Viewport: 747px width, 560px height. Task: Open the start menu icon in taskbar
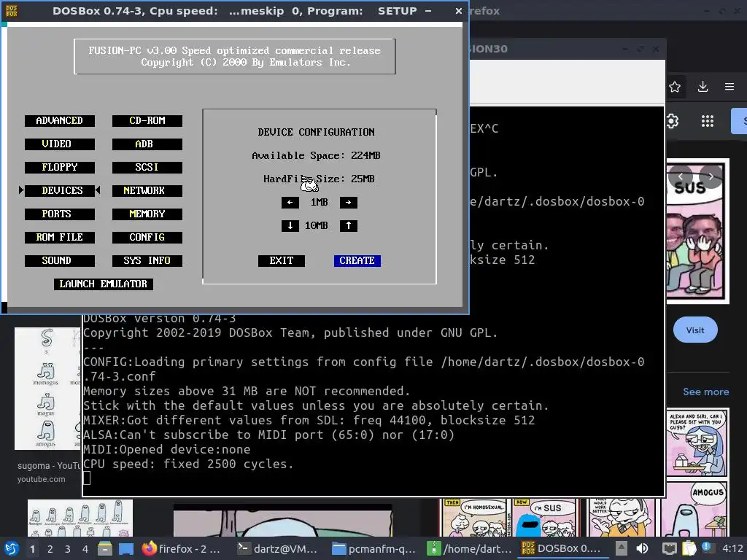pyautogui.click(x=12, y=549)
